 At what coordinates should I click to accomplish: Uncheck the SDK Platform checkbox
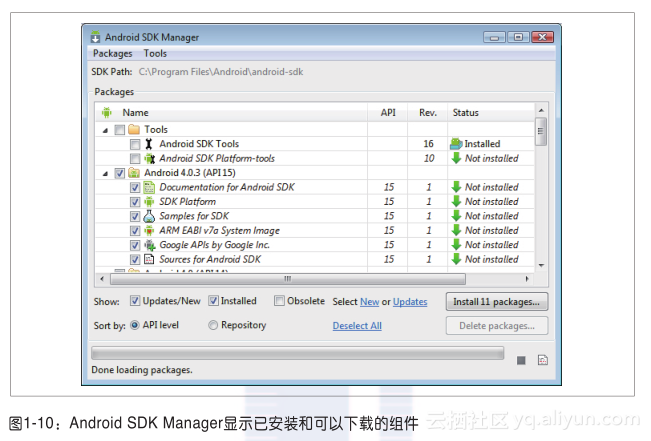[x=135, y=202]
